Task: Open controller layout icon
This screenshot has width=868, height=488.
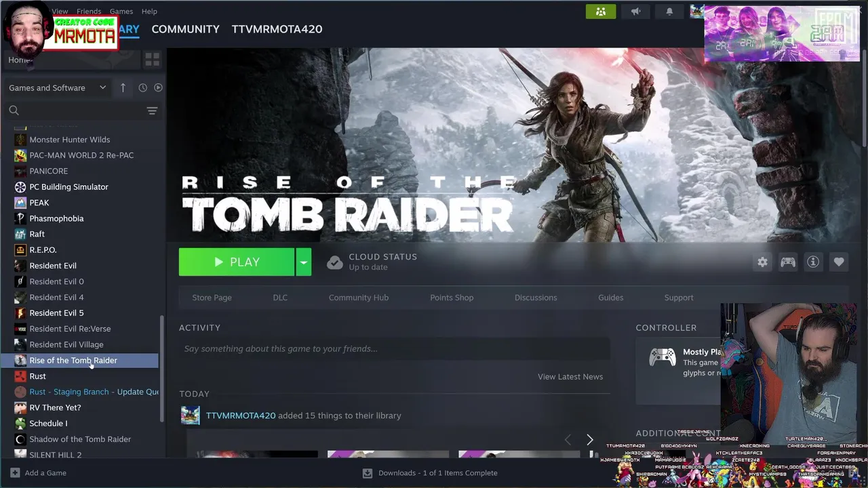Action: [788, 262]
